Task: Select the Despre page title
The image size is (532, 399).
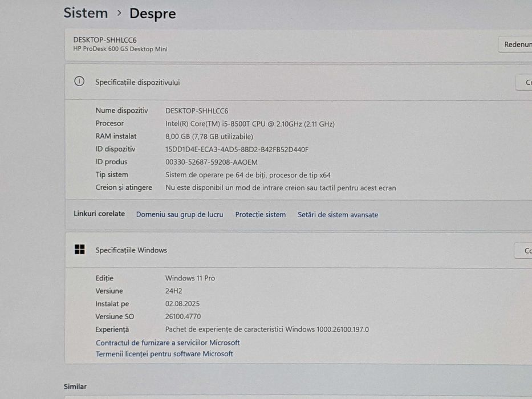Action: (x=153, y=14)
